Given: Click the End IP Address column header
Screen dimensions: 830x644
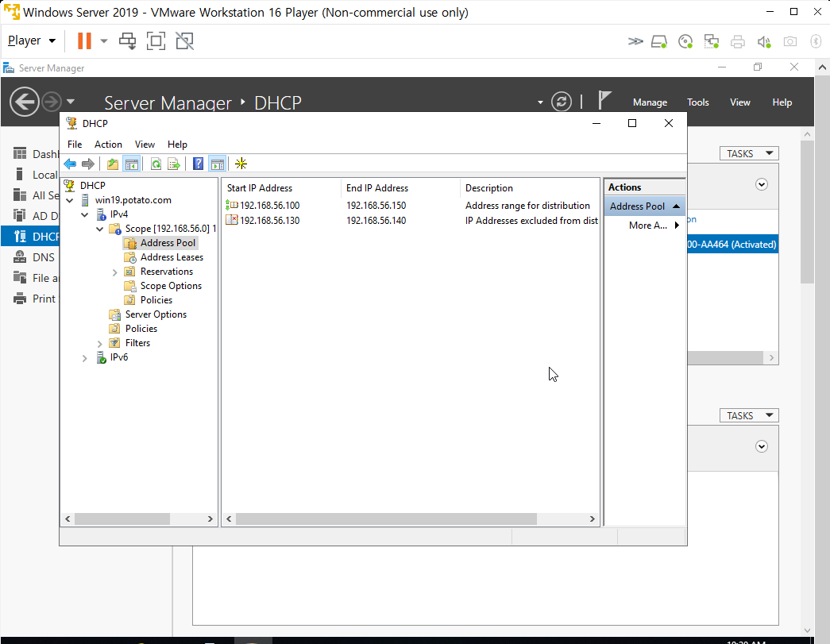Looking at the screenshot, I should coord(401,188).
